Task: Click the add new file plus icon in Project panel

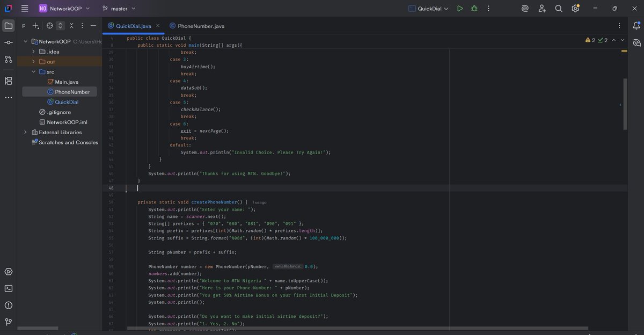Action: click(x=35, y=25)
